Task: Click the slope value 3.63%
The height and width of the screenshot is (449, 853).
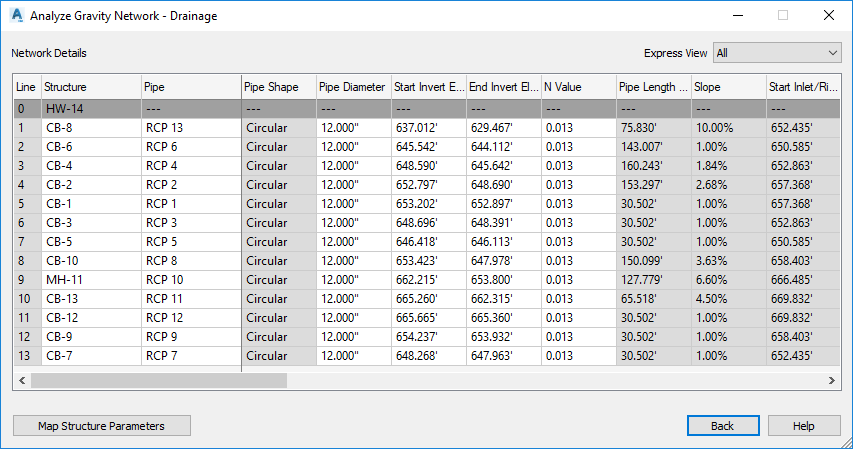Action: 730,261
